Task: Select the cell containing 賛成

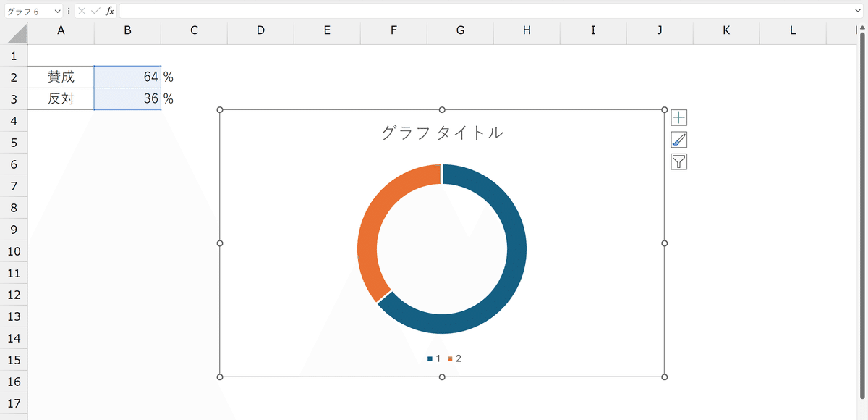Action: pos(61,77)
